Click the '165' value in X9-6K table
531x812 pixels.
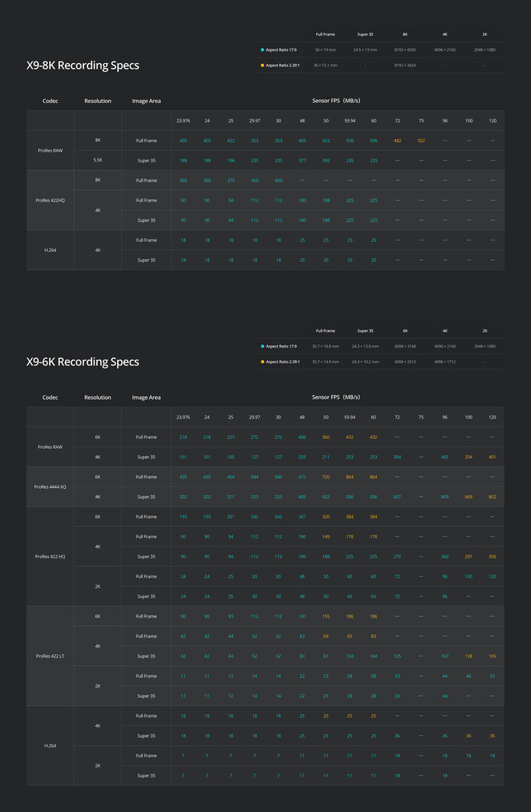click(x=492, y=656)
